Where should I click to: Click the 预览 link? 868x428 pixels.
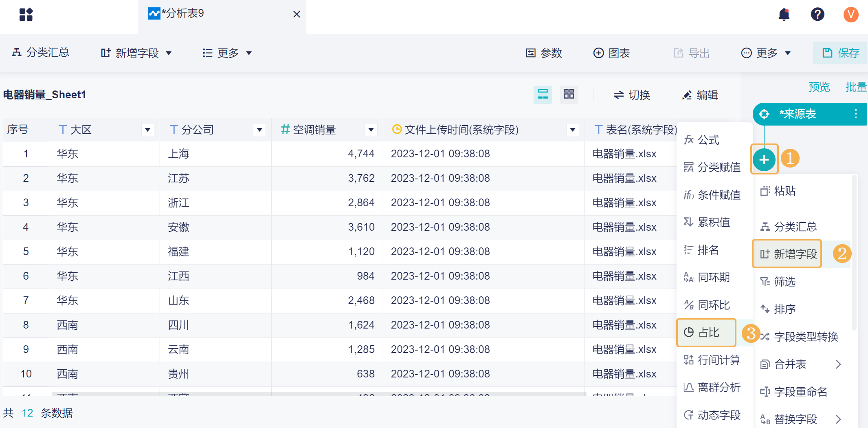pos(819,87)
